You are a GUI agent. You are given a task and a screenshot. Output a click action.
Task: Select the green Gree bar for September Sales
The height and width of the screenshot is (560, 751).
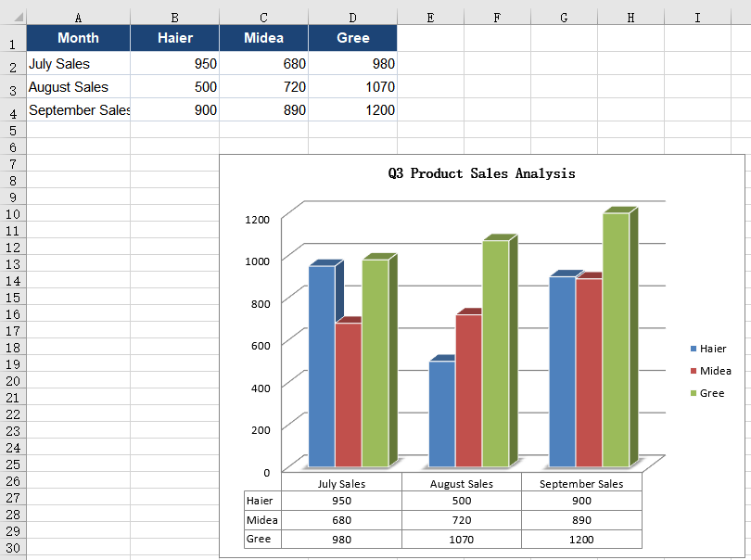(x=616, y=339)
